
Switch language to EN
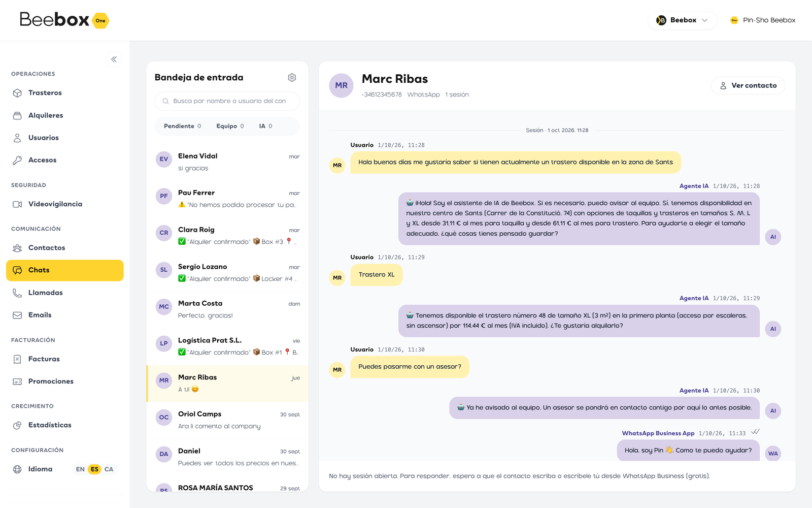coord(80,469)
